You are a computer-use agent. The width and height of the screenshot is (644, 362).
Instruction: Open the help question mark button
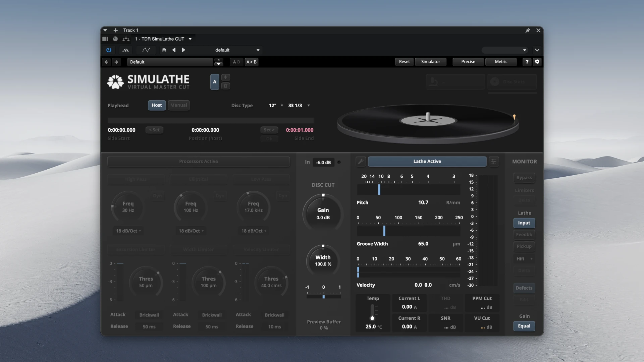tap(527, 62)
